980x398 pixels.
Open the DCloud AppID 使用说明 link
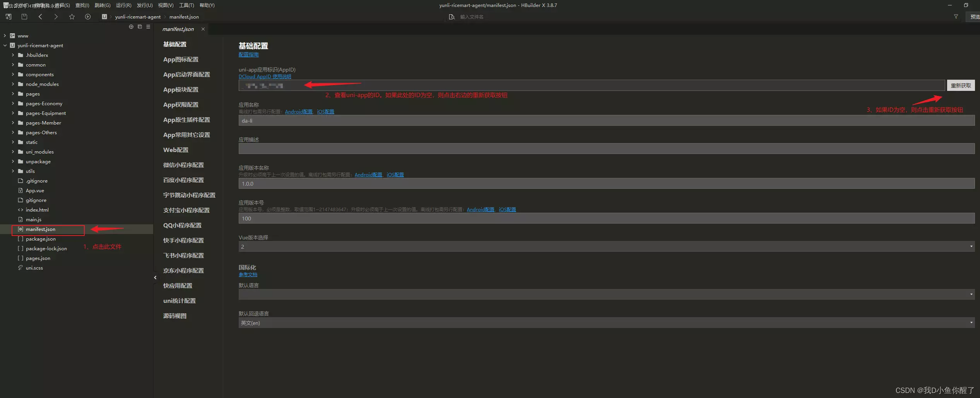tap(265, 77)
